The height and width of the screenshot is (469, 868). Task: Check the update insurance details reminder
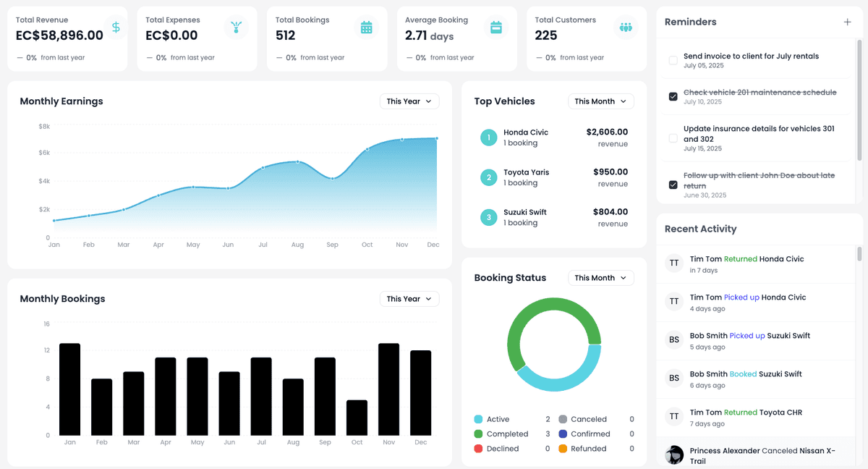tap(673, 138)
